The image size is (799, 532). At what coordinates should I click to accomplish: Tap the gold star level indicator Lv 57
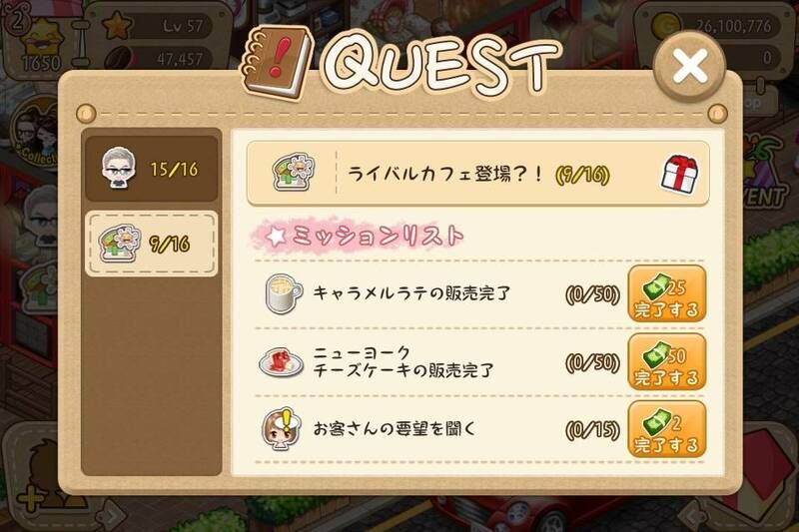[157, 26]
